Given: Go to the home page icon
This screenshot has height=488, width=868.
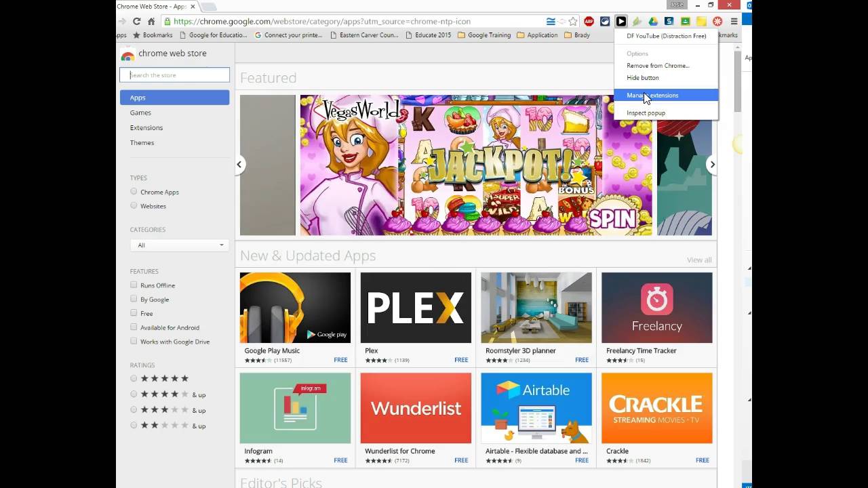Looking at the screenshot, I should pos(151,21).
